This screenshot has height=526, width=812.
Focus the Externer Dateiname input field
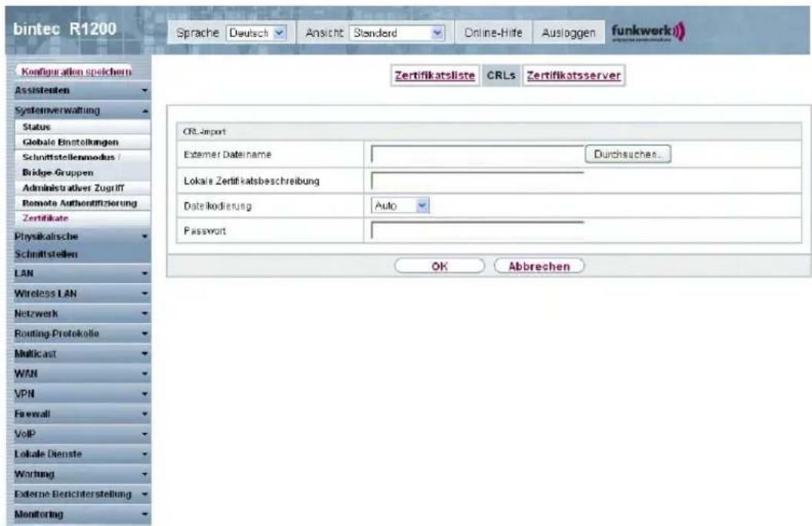click(x=478, y=155)
